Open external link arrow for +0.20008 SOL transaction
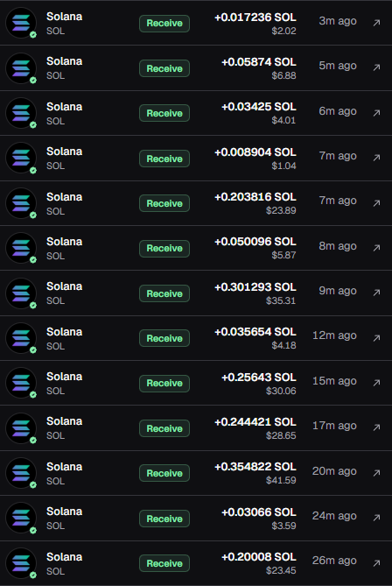 pyautogui.click(x=377, y=563)
